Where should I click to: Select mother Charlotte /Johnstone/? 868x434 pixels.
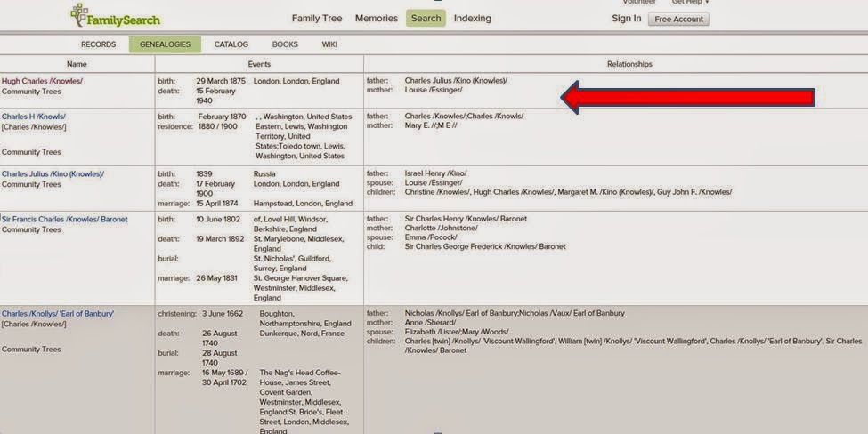pos(442,229)
